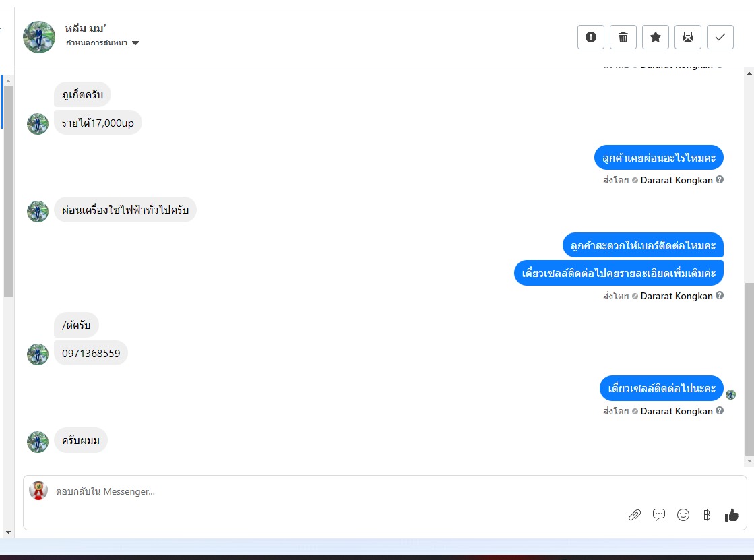This screenshot has width=754, height=560.
Task: Star this conversation for follow-up
Action: [656, 37]
